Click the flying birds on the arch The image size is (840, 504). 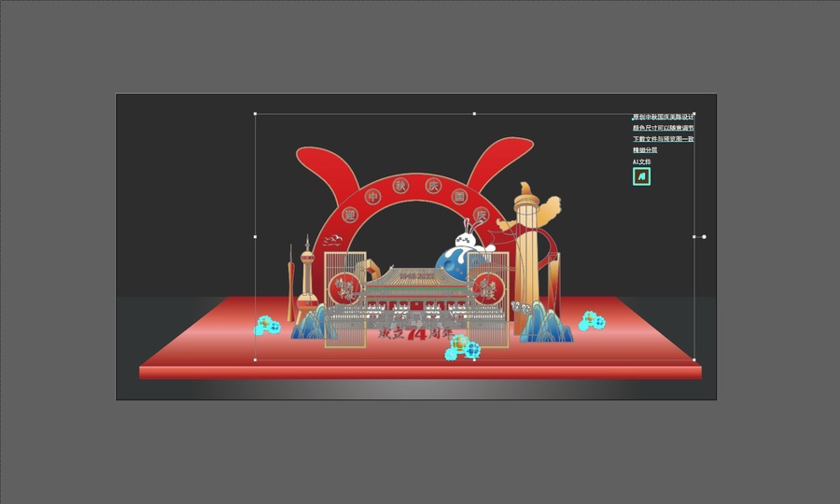point(332,240)
